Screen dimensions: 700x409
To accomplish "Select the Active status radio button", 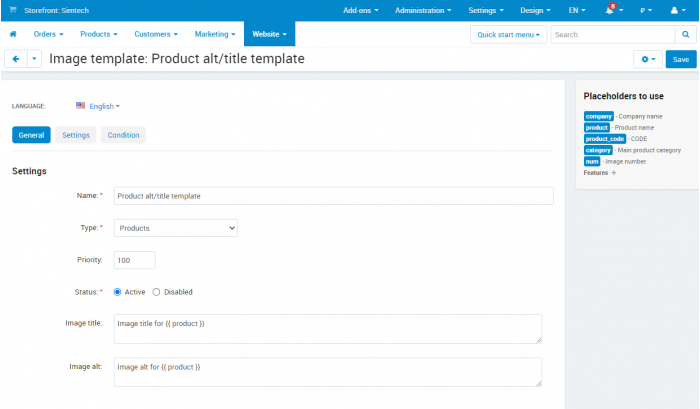I will coord(117,292).
